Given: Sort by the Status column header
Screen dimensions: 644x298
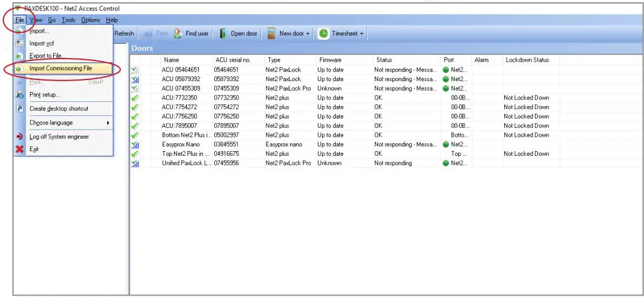Looking at the screenshot, I should 407,60.
